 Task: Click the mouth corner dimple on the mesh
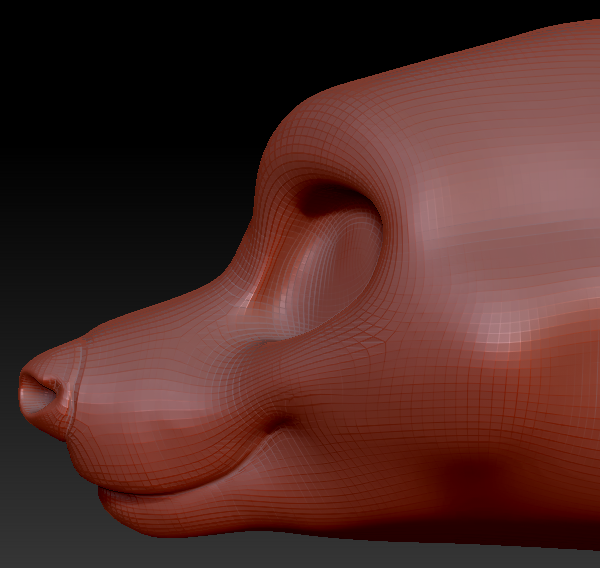tap(281, 424)
